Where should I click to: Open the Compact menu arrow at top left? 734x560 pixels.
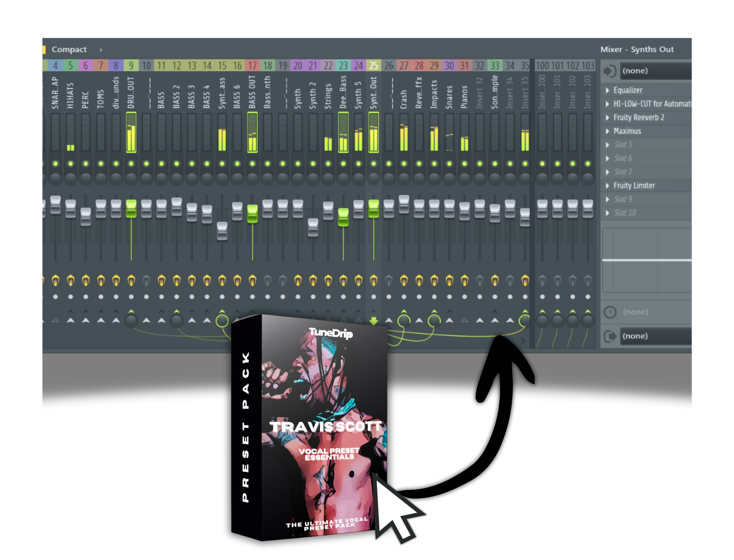coord(100,49)
